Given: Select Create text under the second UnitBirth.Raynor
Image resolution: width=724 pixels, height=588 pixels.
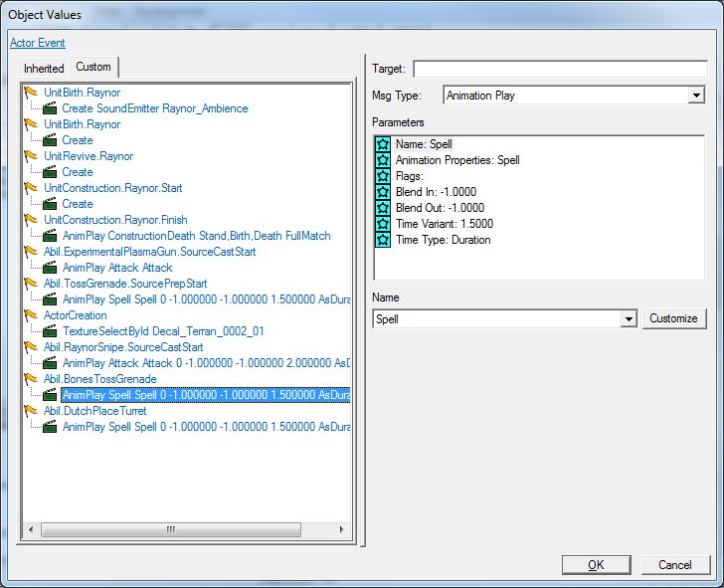Looking at the screenshot, I should coord(78,140).
